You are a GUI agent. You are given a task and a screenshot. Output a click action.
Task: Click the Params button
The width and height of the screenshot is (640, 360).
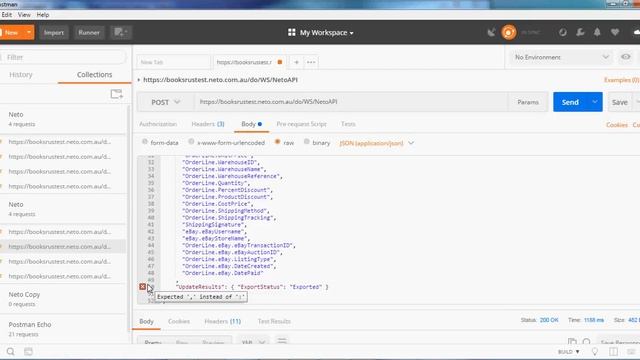(528, 102)
